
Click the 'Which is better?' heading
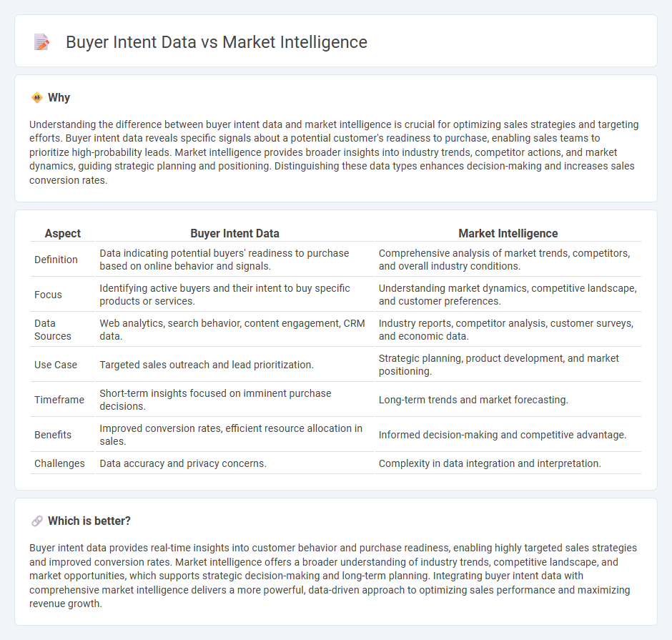pyautogui.click(x=89, y=521)
